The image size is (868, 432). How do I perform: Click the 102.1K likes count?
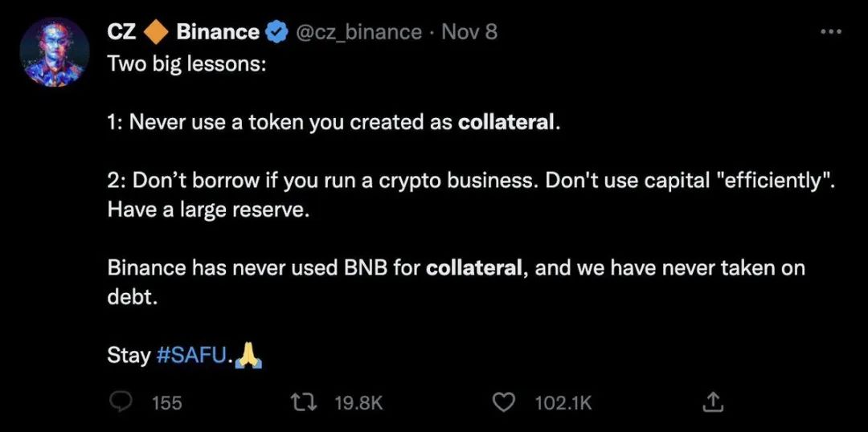click(563, 402)
